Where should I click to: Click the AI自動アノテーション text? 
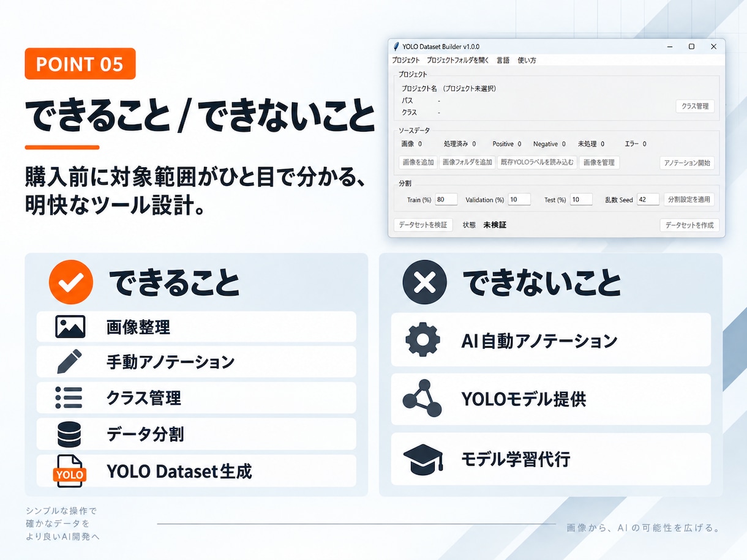click(539, 340)
